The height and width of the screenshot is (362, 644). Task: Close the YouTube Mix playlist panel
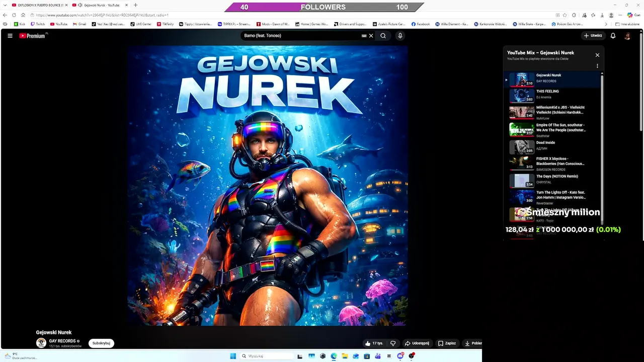(597, 55)
